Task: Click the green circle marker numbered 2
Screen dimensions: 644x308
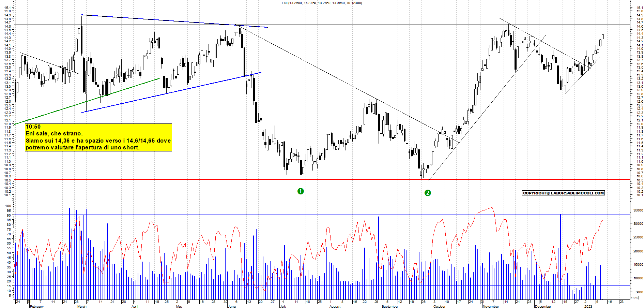Action: pos(428,193)
